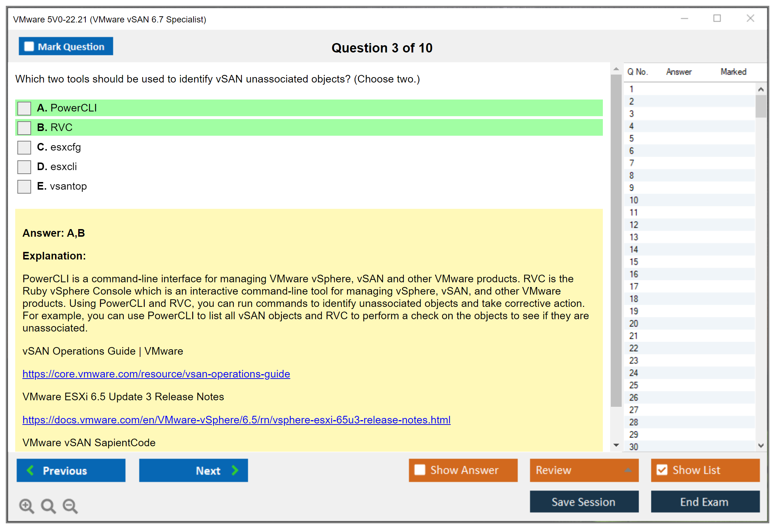The image size is (778, 532).
Task: Click the zoom out magnifier icon
Action: (70, 506)
